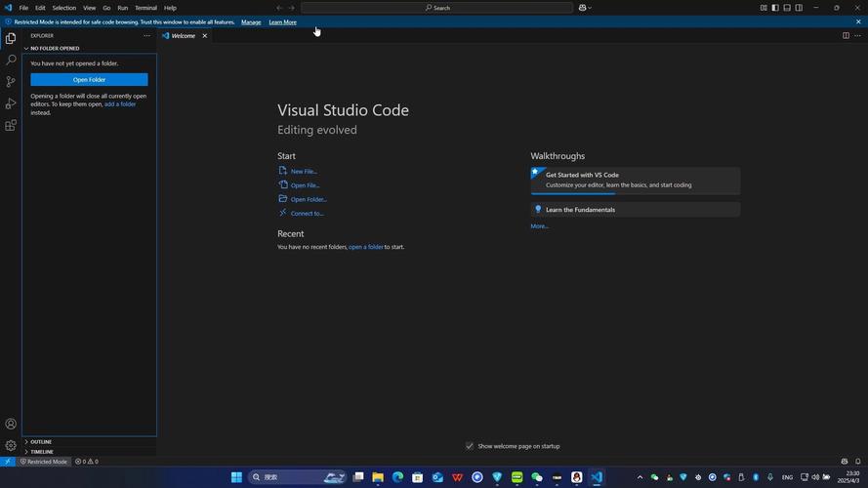
Task: Close the Welcome tab
Action: click(205, 36)
